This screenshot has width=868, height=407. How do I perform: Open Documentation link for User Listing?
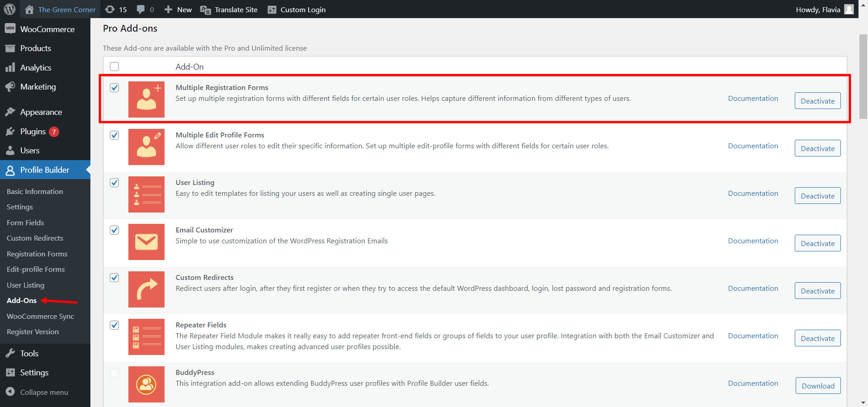coord(753,194)
